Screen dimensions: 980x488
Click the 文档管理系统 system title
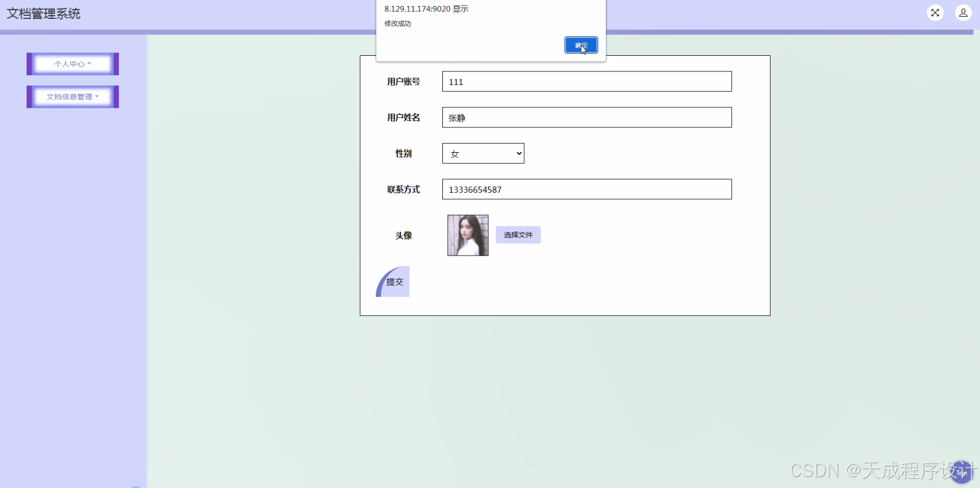tap(43, 14)
